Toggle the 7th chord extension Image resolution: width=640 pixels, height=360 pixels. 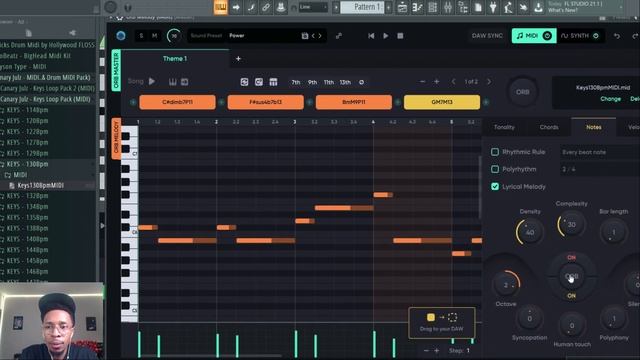tap(296, 82)
